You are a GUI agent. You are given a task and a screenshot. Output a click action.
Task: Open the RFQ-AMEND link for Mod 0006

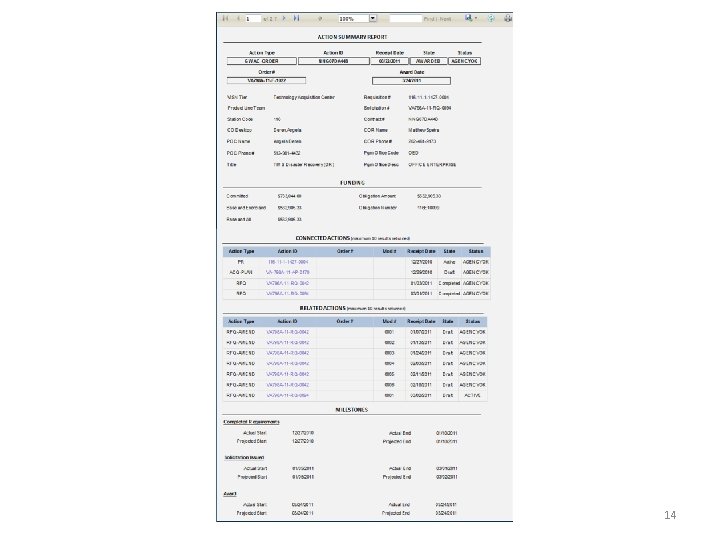[288, 385]
